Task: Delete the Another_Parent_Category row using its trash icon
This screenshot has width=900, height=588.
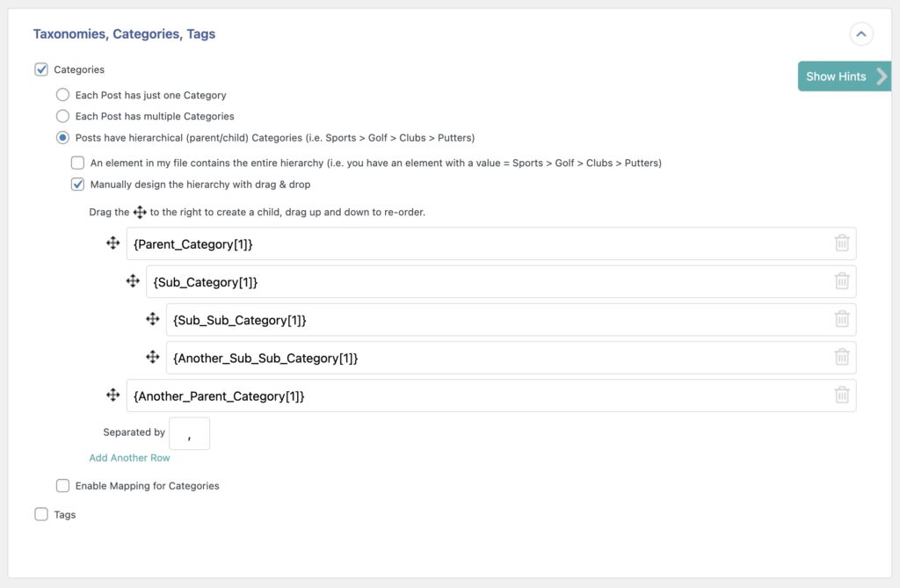Action: click(842, 395)
